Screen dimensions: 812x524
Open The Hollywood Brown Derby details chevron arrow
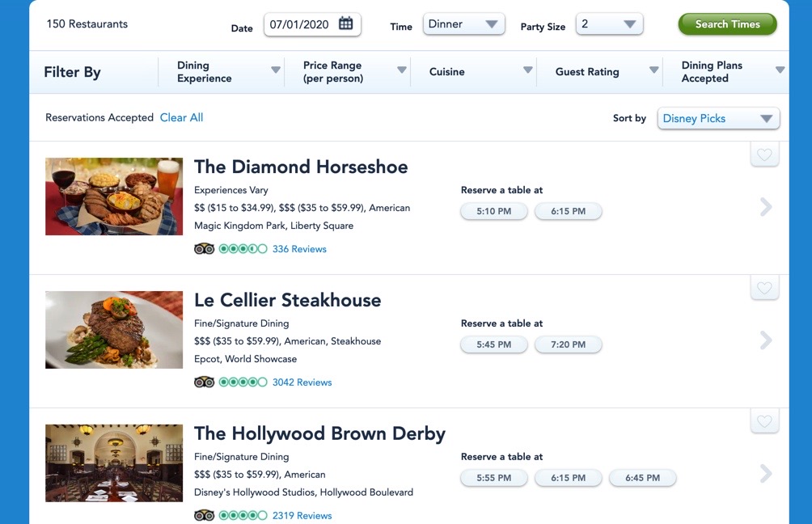point(766,473)
